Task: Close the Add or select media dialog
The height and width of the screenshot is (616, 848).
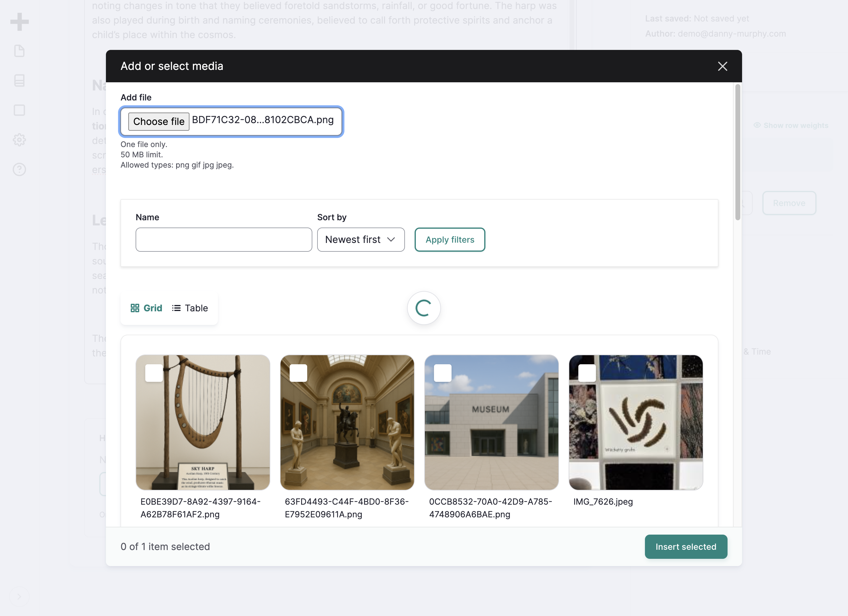Action: tap(722, 66)
